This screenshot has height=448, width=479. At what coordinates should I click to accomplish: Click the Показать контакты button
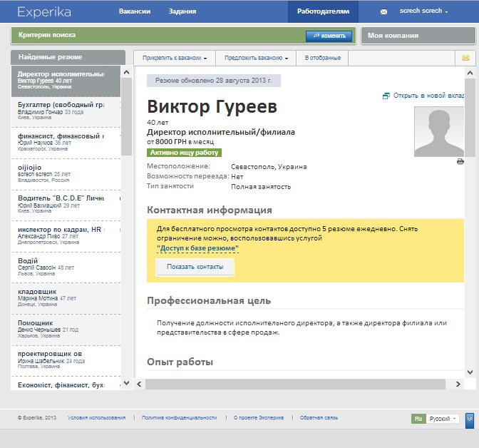pyautogui.click(x=195, y=267)
